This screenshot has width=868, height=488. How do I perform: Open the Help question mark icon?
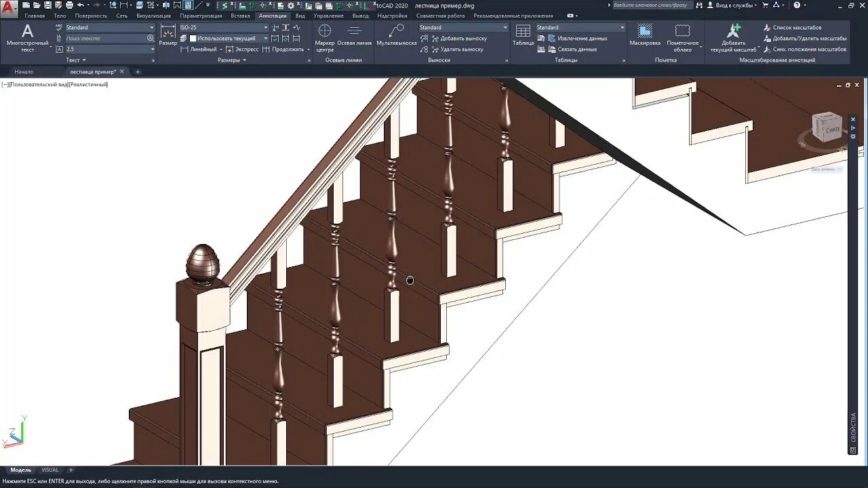click(797, 5)
